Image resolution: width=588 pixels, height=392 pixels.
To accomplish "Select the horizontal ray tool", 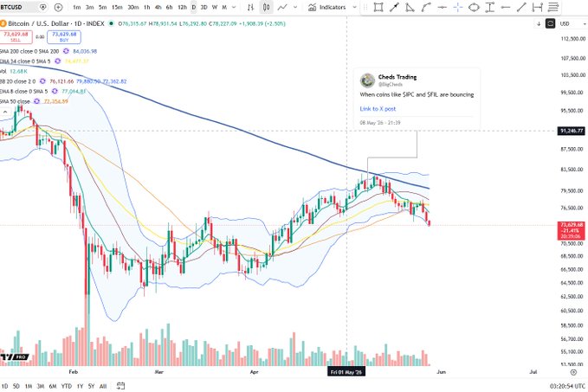I will tap(506, 7).
